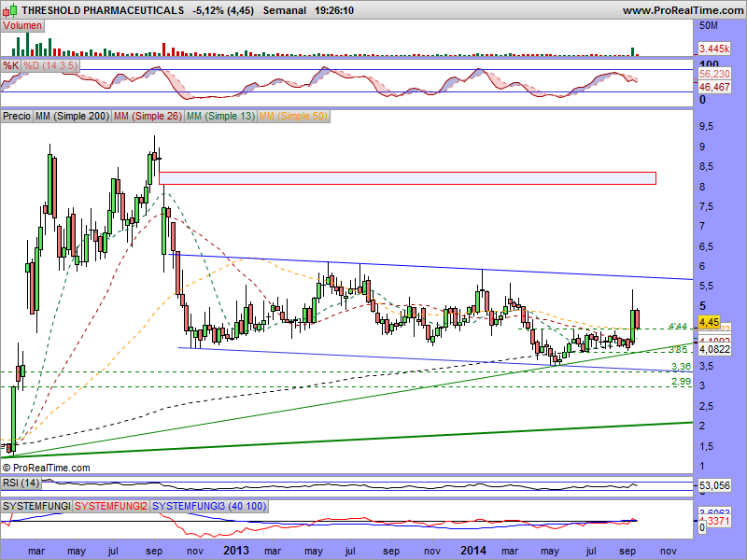Click the 2013 year label on time axis
Screen dimensions: 747x560
tap(236, 551)
